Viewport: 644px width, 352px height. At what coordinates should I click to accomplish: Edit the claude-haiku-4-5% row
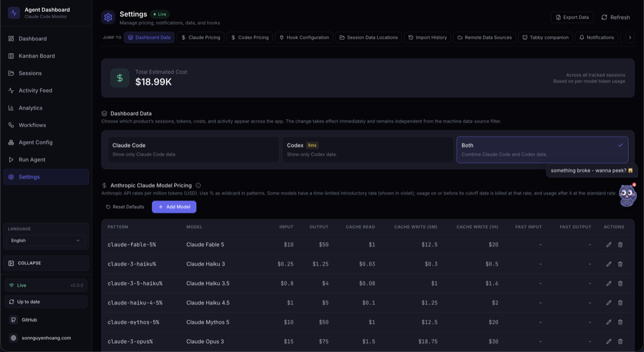(x=609, y=303)
